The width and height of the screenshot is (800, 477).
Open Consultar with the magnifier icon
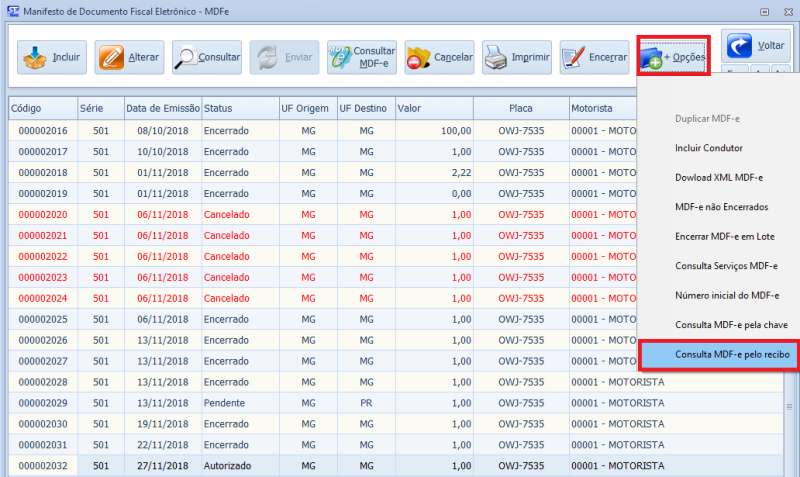click(206, 58)
